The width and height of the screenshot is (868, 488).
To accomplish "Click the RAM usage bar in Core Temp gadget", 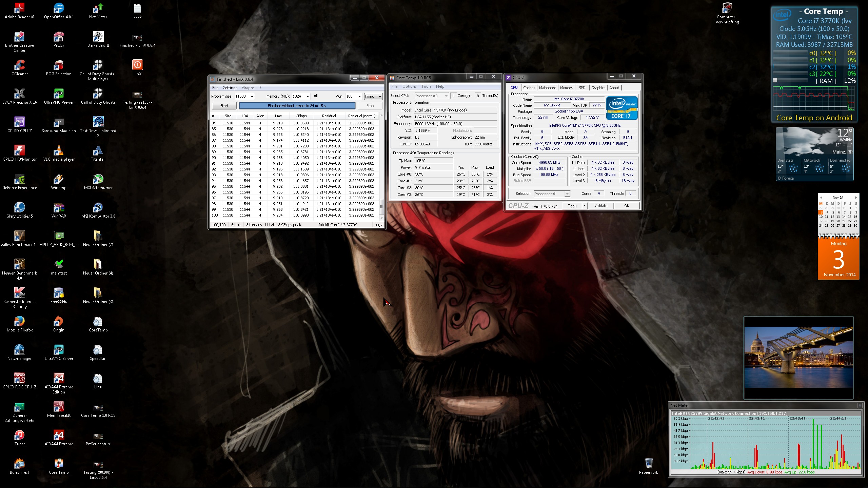I will click(790, 80).
